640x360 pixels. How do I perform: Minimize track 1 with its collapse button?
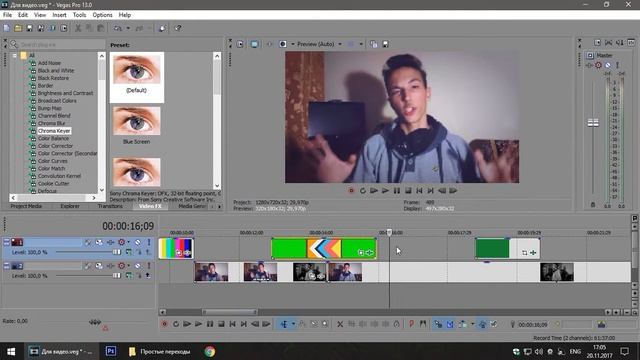click(6, 242)
